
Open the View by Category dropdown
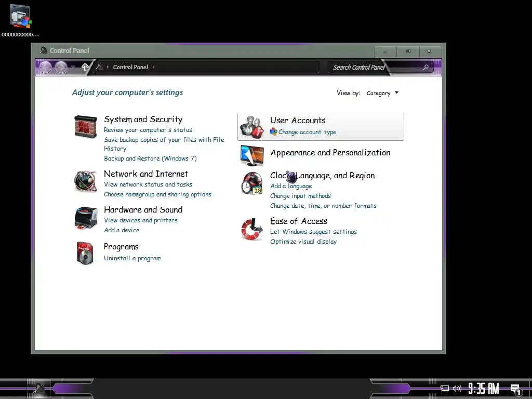point(382,93)
